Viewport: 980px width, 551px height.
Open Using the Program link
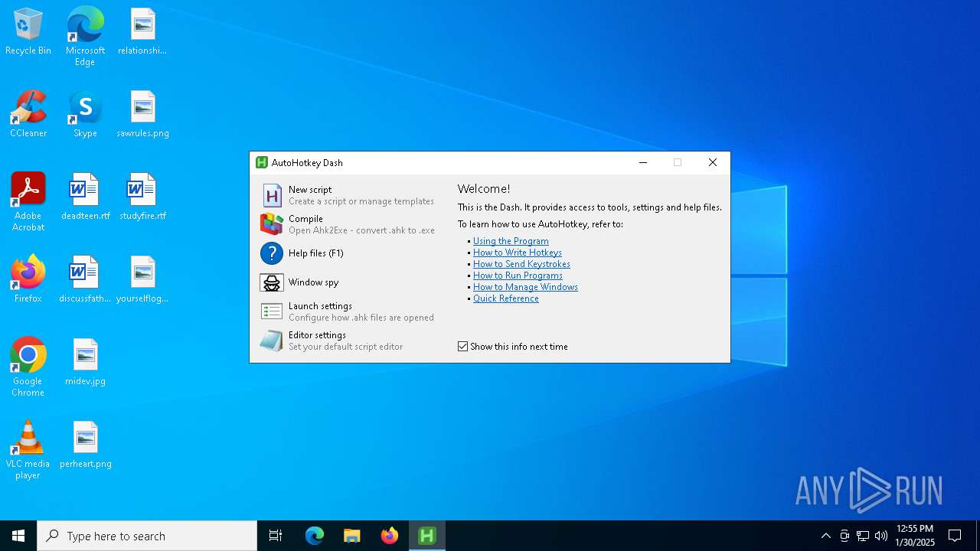pos(511,241)
